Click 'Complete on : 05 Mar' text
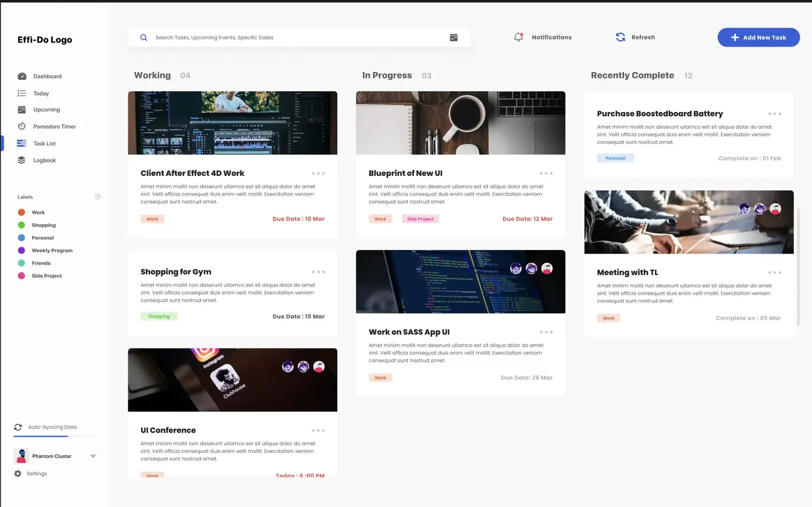This screenshot has height=507, width=812. click(748, 318)
